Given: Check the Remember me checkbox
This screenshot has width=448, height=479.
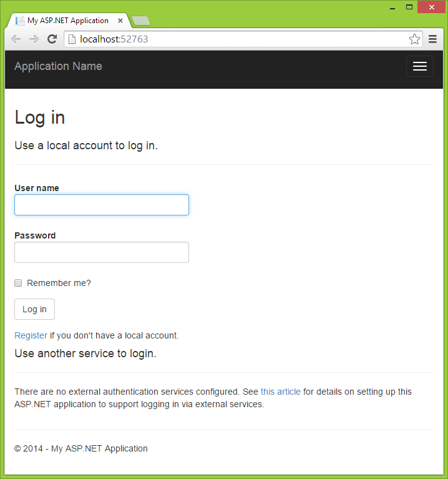Looking at the screenshot, I should coord(18,283).
